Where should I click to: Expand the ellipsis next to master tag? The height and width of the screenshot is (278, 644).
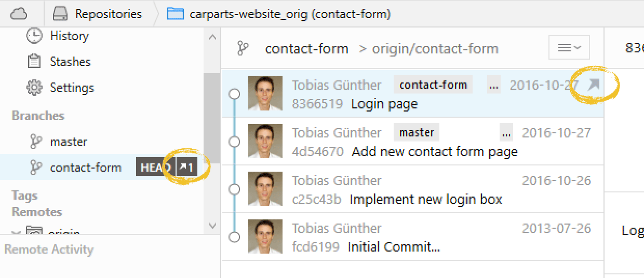[x=506, y=133]
